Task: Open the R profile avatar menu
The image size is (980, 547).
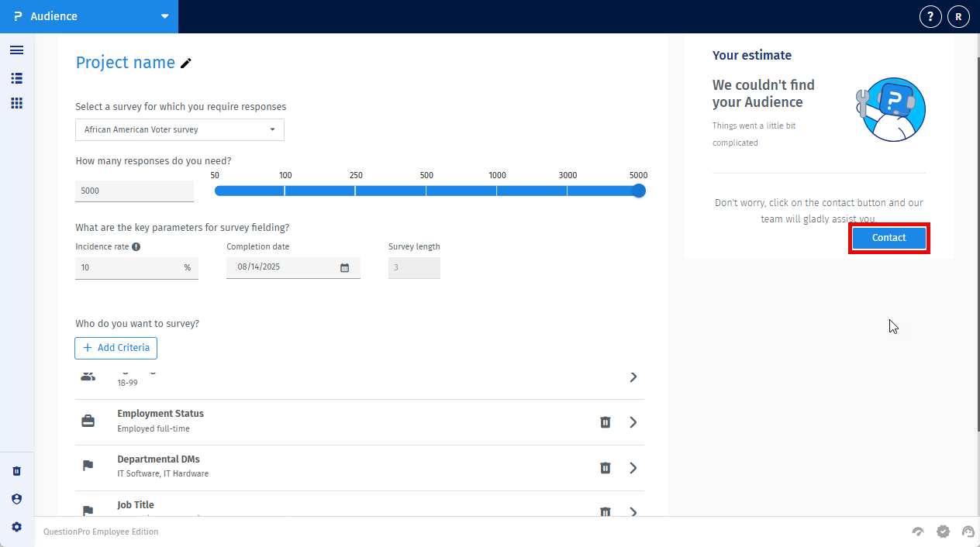Action: click(958, 16)
